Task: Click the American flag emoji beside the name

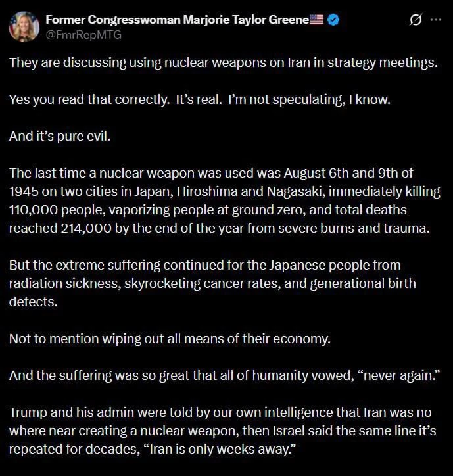Action: point(316,20)
